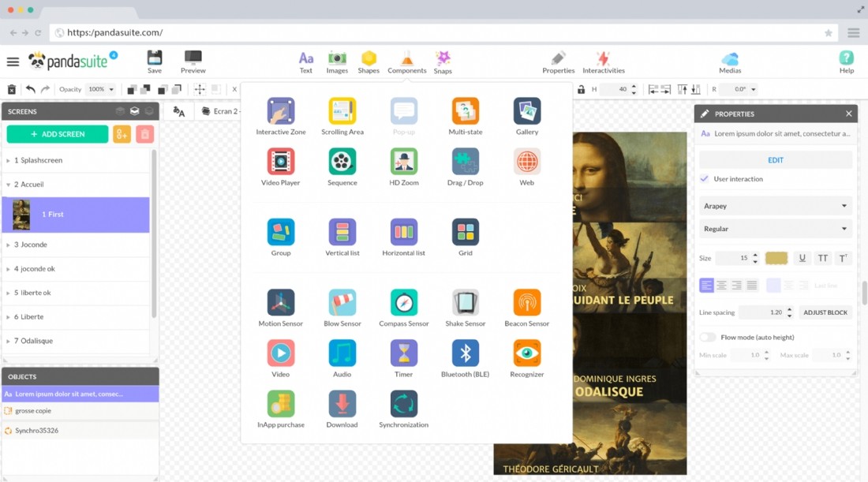
Task: Toggle the lock icon beside H field
Action: [x=581, y=89]
